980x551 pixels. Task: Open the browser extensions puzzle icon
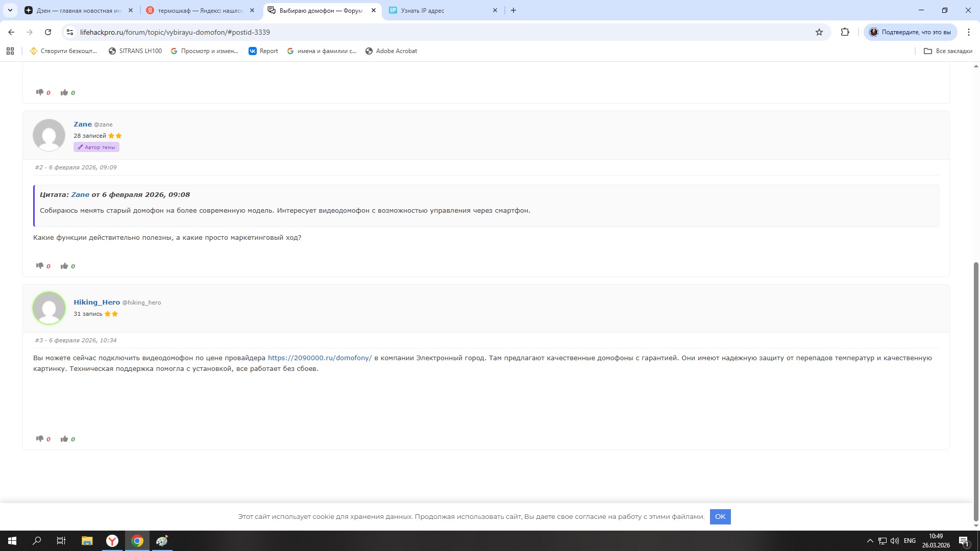[845, 32]
